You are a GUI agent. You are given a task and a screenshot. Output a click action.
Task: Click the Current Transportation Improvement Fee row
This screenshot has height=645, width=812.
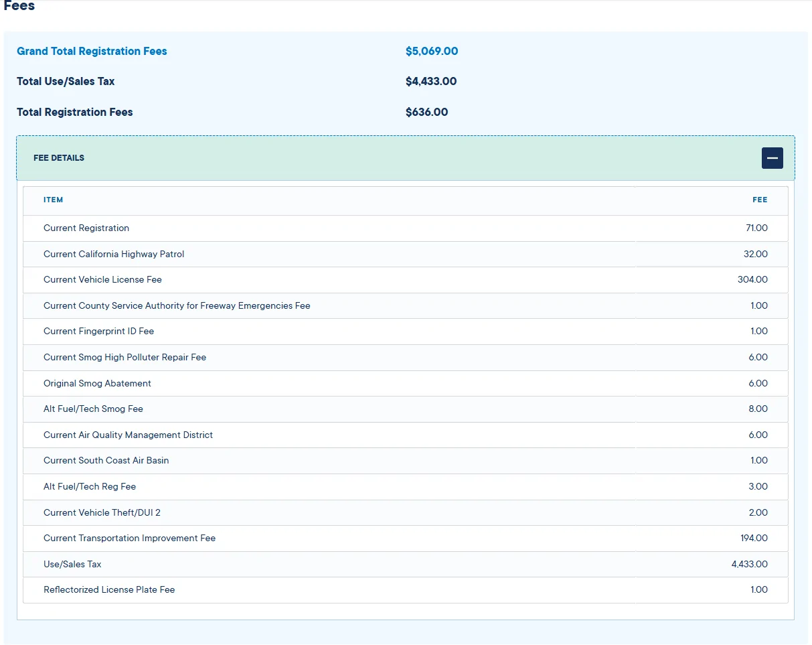406,539
